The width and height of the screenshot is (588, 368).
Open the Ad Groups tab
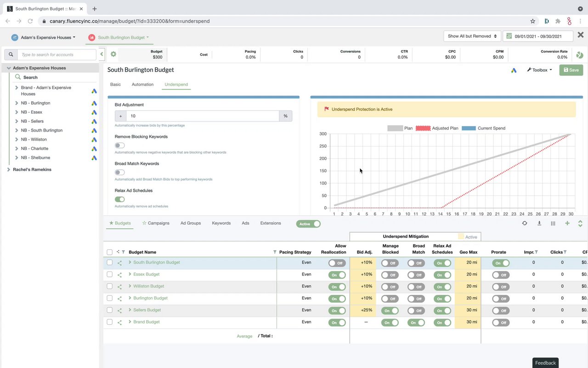[x=191, y=223]
